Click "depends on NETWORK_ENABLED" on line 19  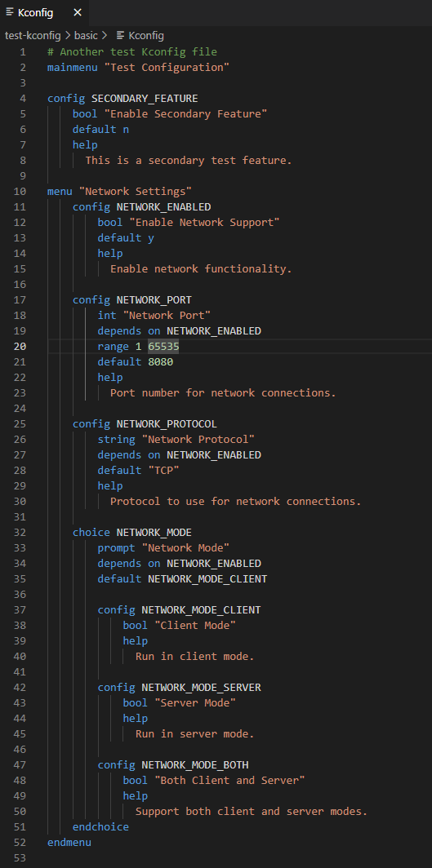tap(180, 331)
